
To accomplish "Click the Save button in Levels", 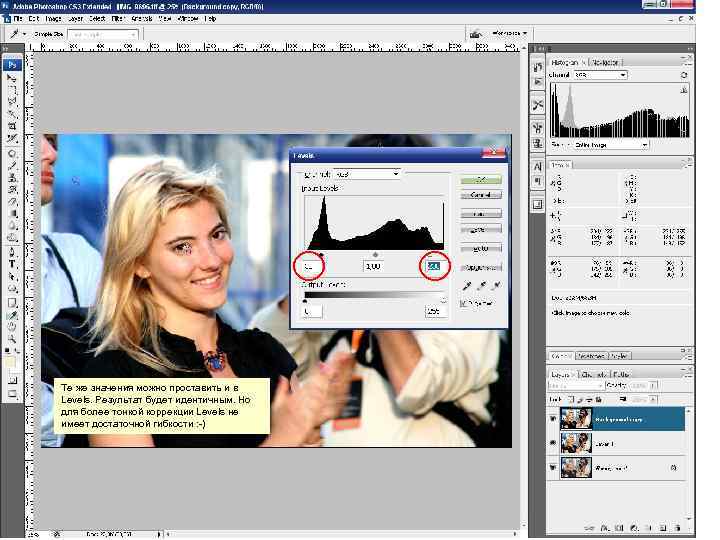I will pos(481,230).
